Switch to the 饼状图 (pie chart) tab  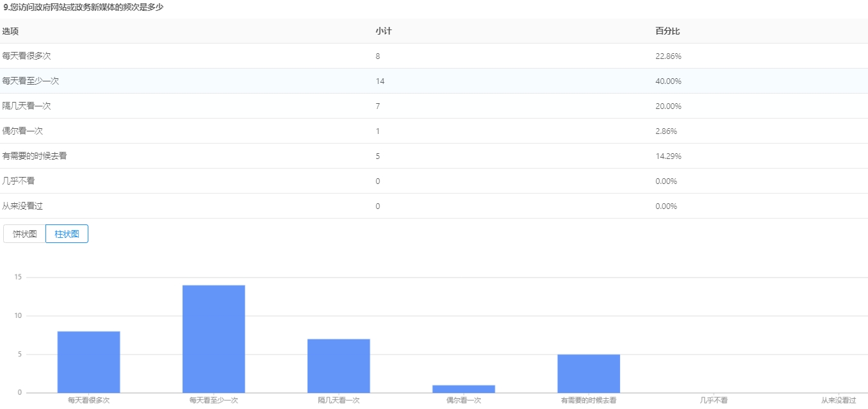[25, 234]
